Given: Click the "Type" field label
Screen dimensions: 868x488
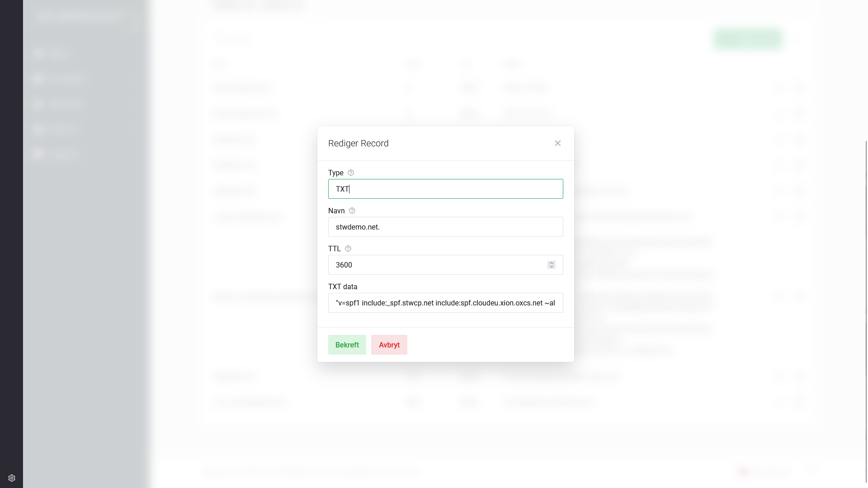Looking at the screenshot, I should 336,173.
